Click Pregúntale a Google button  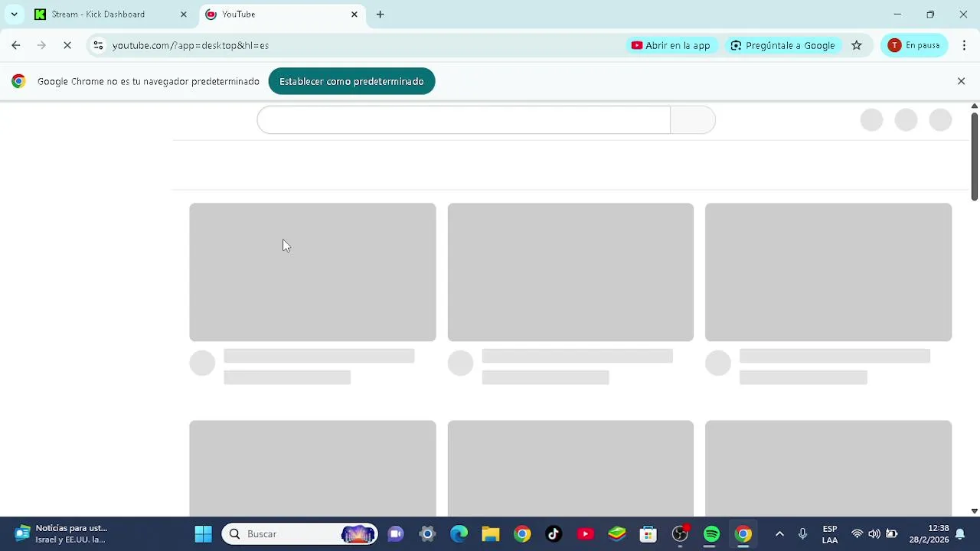(782, 45)
